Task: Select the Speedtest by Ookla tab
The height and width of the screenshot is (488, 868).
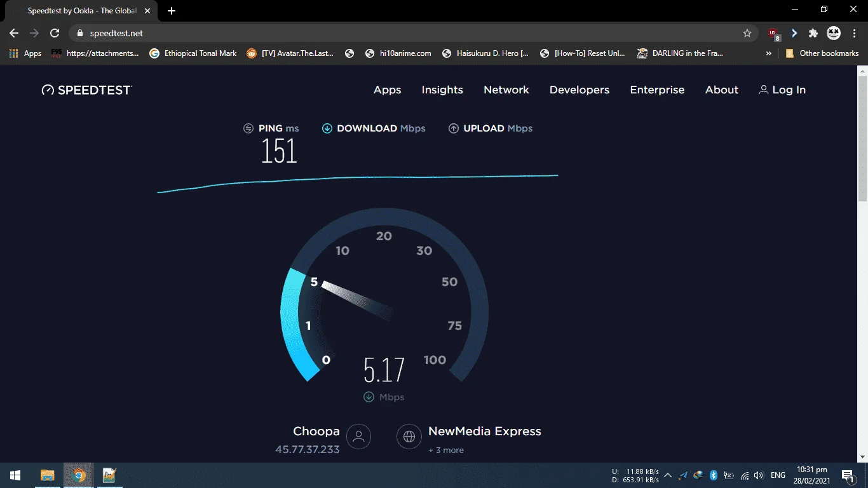Action: pyautogui.click(x=81, y=11)
